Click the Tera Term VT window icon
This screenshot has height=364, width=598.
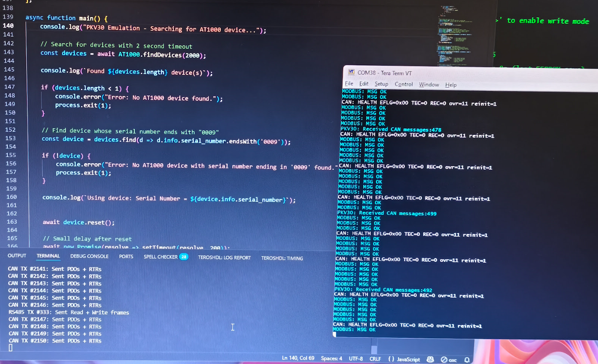(x=351, y=72)
